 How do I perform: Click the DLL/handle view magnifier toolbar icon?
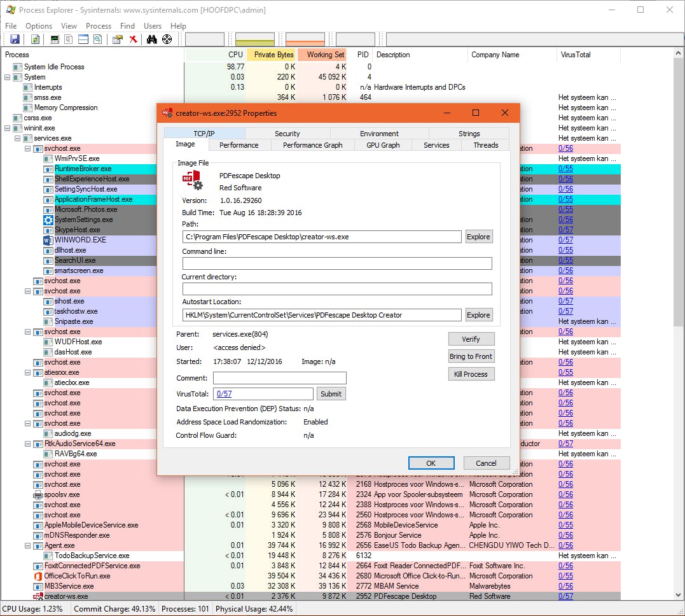tap(98, 39)
